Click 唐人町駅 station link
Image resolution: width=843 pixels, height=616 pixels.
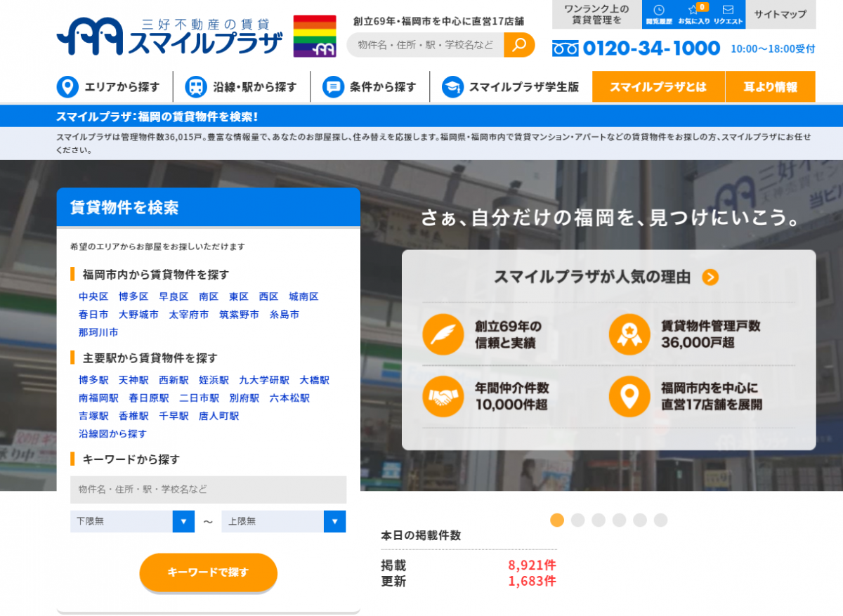click(x=219, y=416)
